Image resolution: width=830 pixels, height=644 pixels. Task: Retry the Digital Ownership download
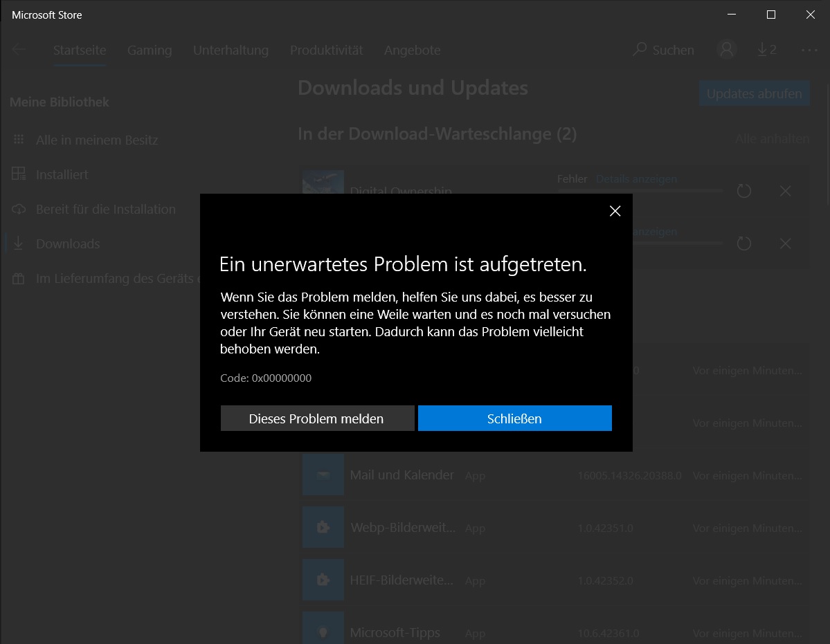pyautogui.click(x=743, y=191)
